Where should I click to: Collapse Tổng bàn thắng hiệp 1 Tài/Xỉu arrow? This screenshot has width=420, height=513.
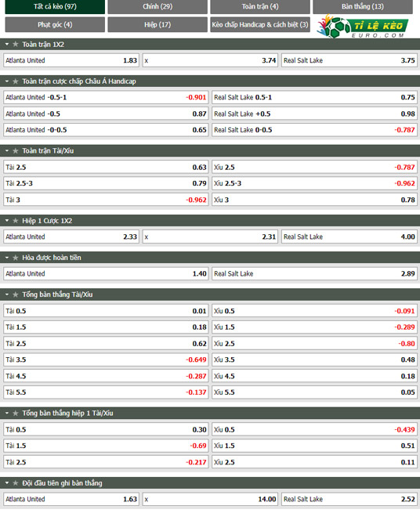pos(7,414)
